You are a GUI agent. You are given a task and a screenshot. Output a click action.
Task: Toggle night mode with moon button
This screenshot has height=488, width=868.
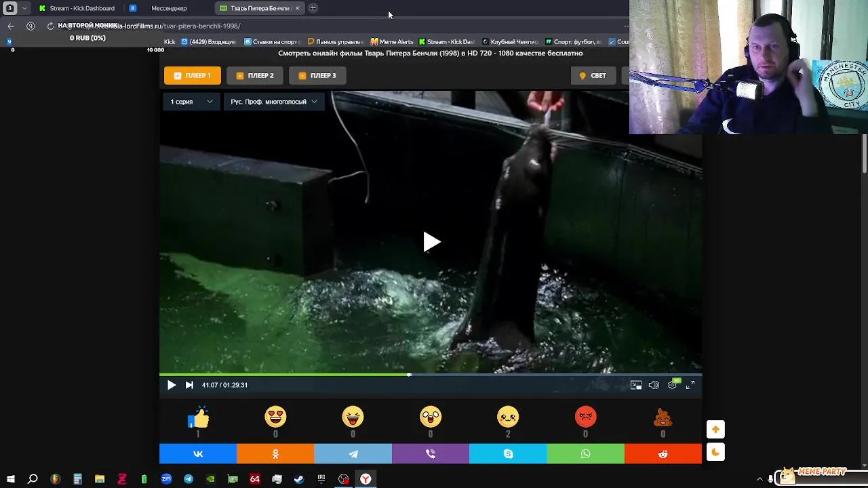tap(715, 452)
